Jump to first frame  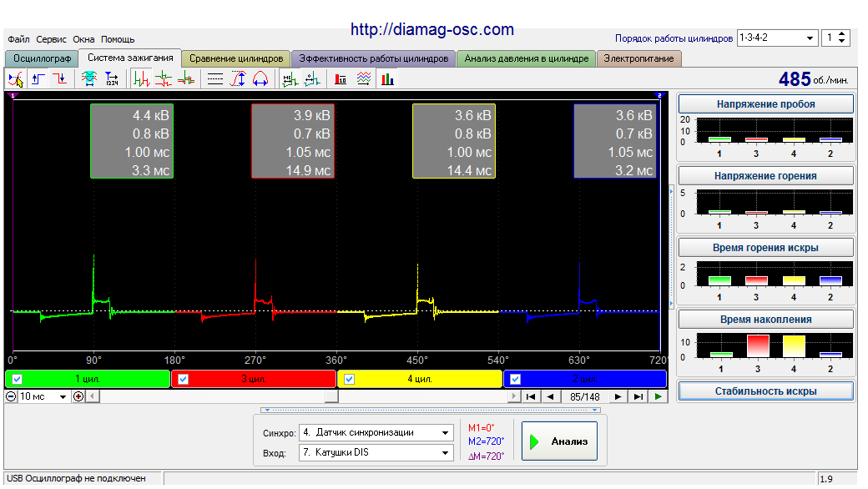click(x=530, y=396)
